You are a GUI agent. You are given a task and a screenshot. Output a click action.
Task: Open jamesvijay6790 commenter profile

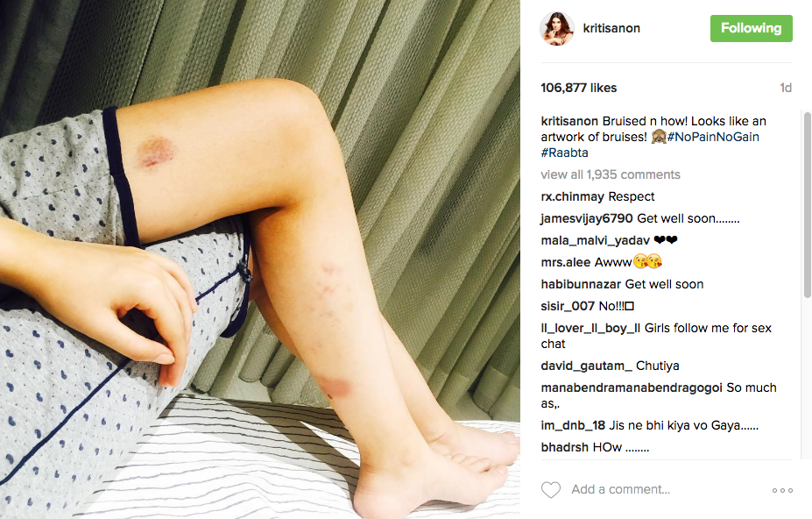pos(587,219)
